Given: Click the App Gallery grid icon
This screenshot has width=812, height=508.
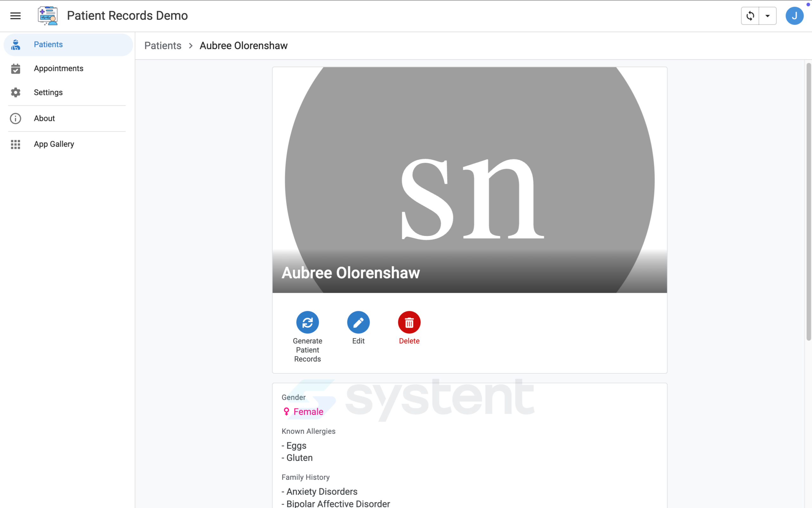Looking at the screenshot, I should (16, 144).
